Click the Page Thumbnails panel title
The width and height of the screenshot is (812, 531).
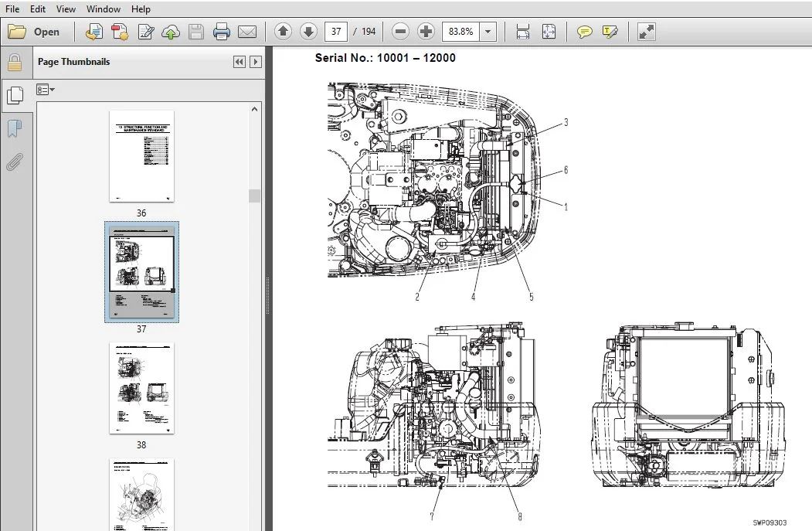click(x=73, y=62)
